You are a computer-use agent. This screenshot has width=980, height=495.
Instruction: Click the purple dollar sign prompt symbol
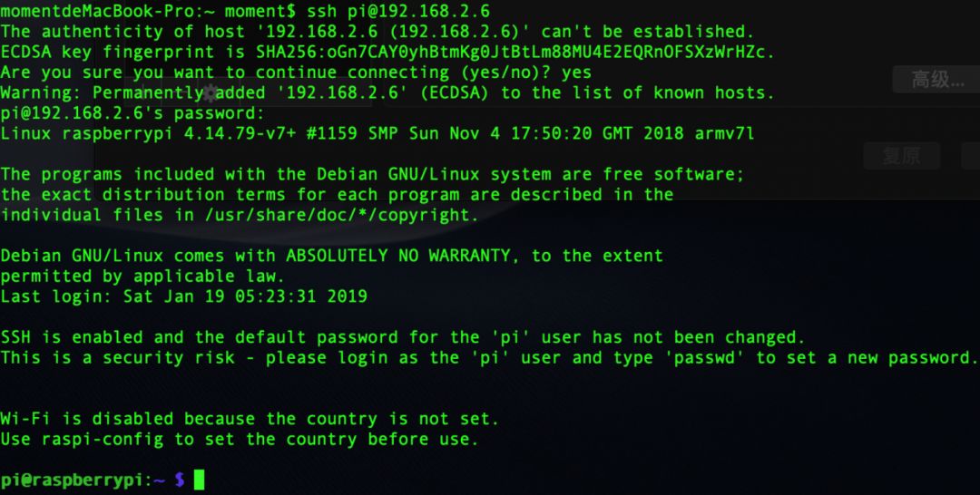pos(180,480)
